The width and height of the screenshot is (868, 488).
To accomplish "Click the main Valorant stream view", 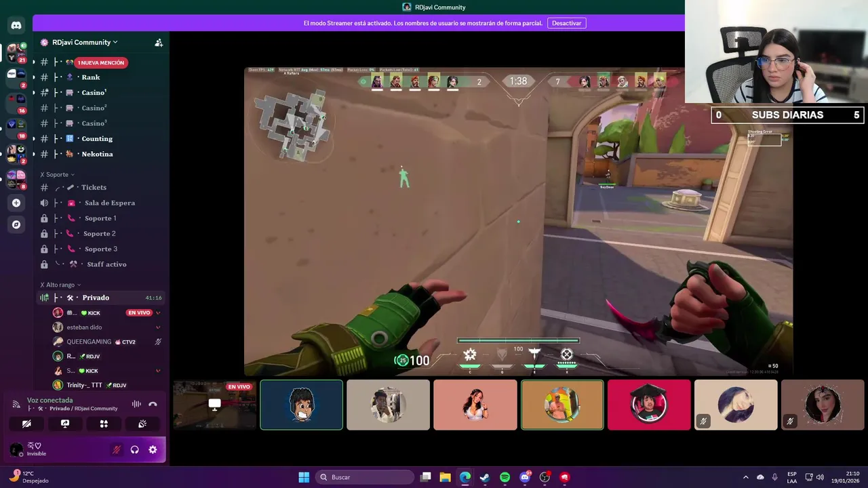I will coord(518,221).
